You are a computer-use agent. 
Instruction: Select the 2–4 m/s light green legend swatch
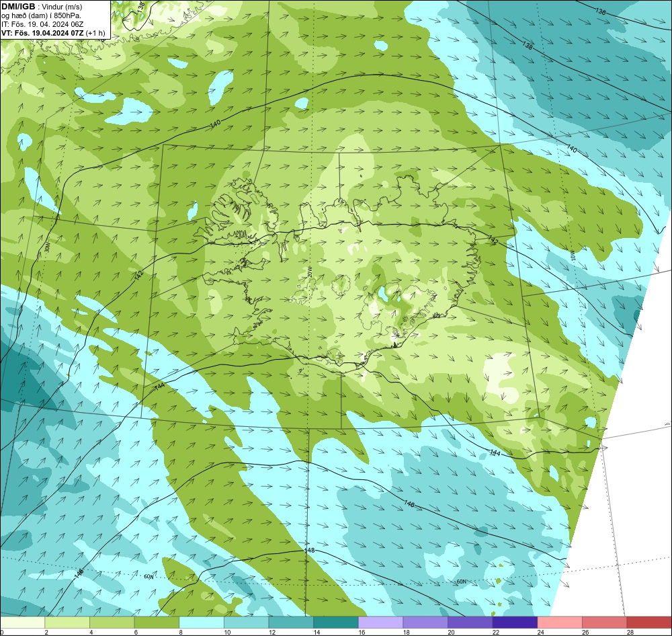click(67, 622)
